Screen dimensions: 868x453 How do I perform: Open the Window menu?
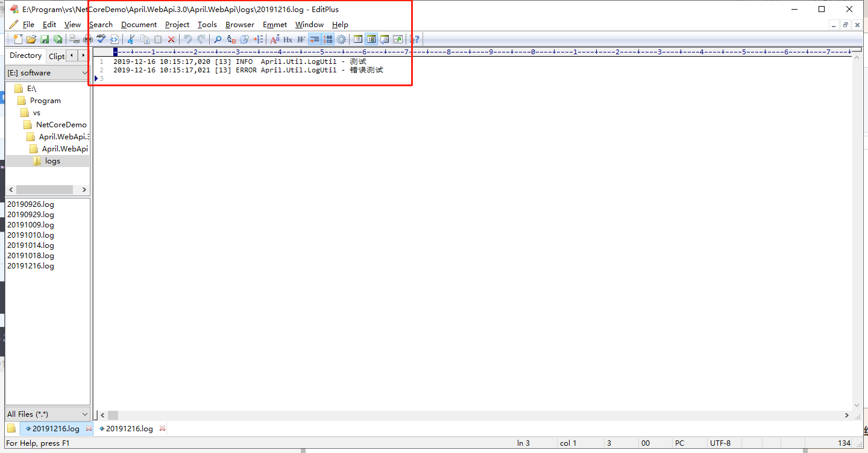pos(309,25)
